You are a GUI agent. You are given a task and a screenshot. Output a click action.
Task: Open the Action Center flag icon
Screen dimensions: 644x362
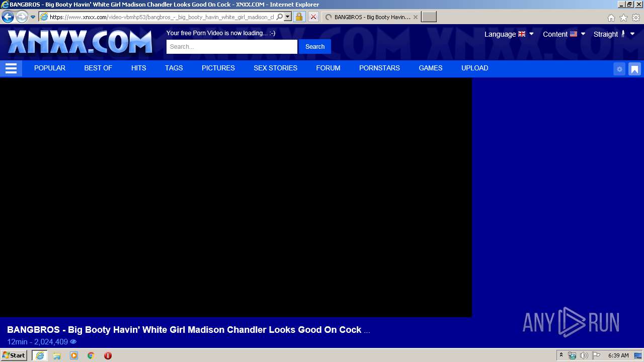point(596,355)
